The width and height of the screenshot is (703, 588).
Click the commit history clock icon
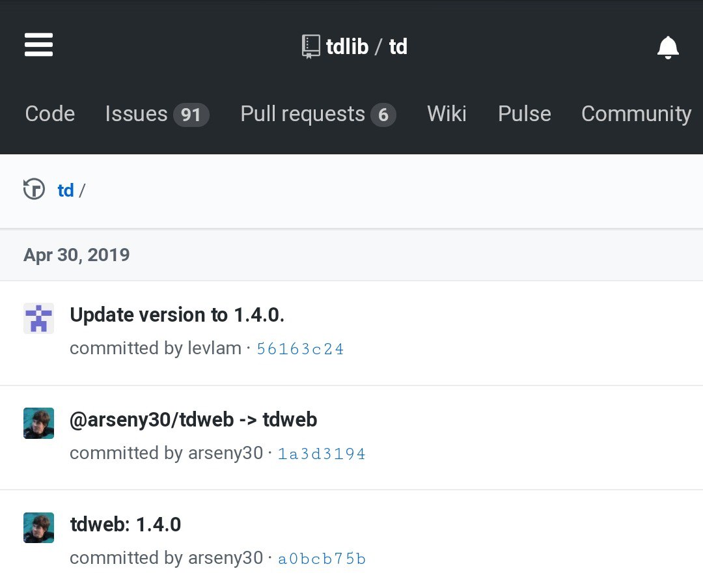point(34,189)
